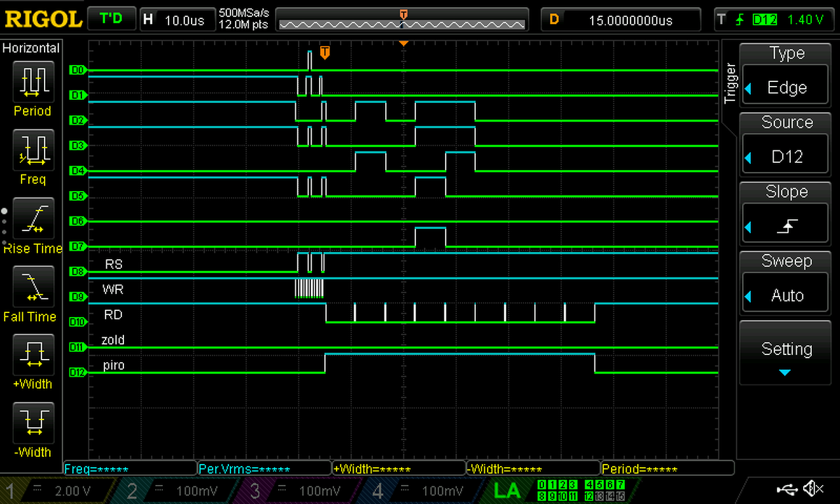
Task: Click the waveform memory overview bar
Action: click(x=402, y=20)
